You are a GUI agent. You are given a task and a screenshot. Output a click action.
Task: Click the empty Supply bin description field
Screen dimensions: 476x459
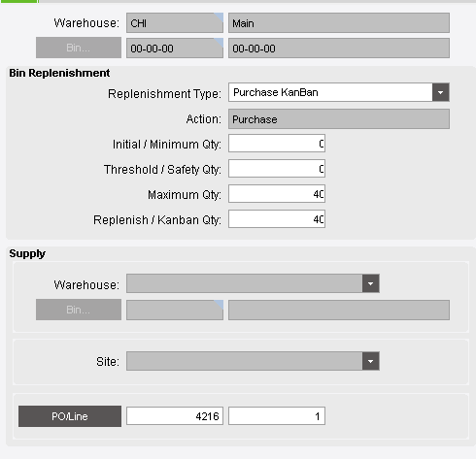pos(339,311)
